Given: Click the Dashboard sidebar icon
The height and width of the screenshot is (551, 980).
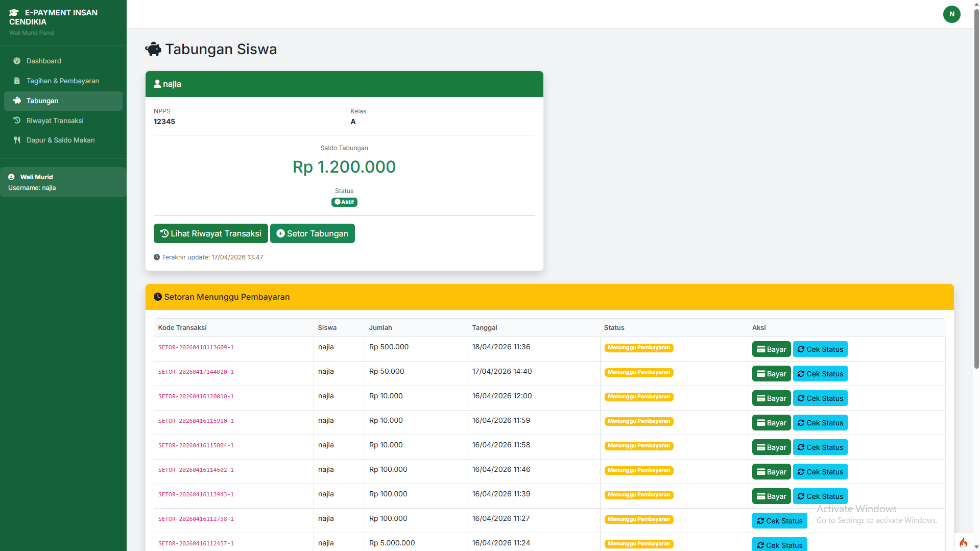Looking at the screenshot, I should 17,61.
